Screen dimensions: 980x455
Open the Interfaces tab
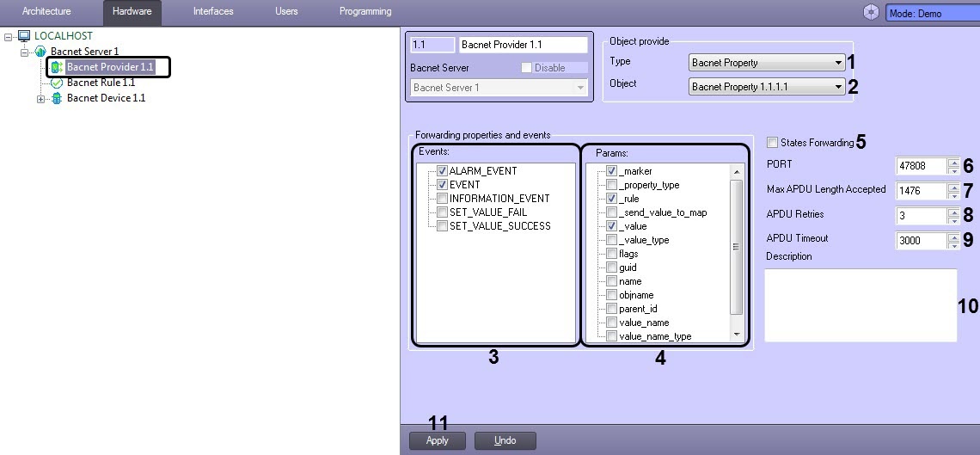pyautogui.click(x=213, y=11)
